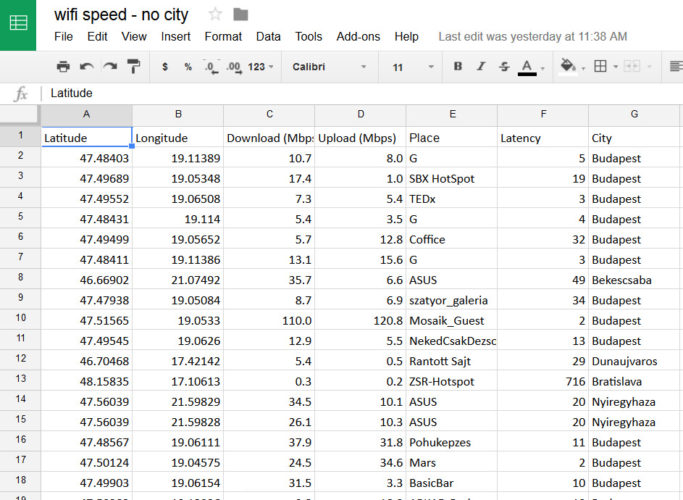The width and height of the screenshot is (683, 500).
Task: Select the latency cell with 716
Action: click(x=543, y=381)
